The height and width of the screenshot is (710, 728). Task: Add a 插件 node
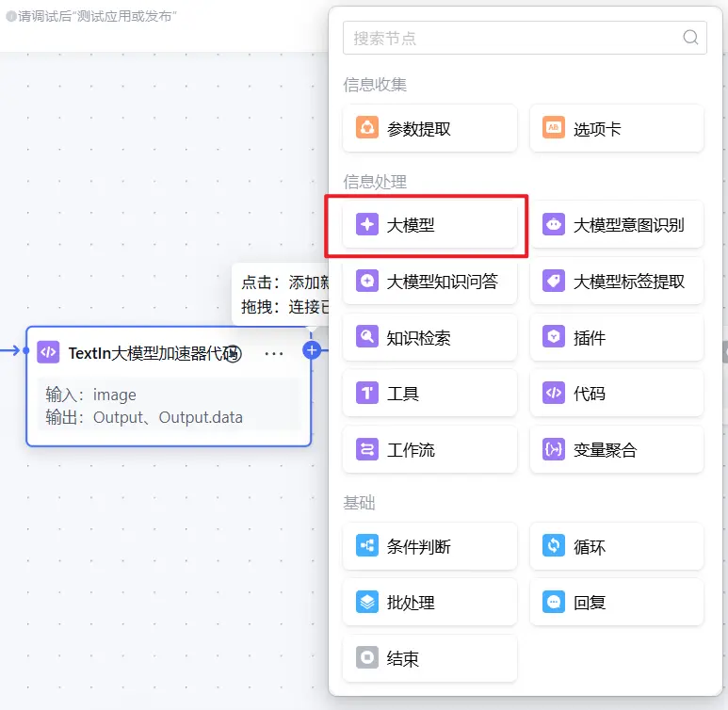(617, 337)
